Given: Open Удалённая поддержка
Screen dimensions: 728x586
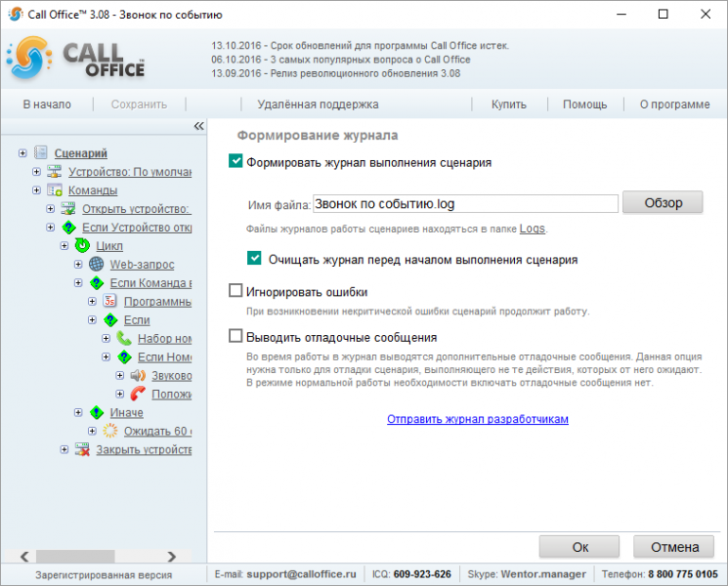Looking at the screenshot, I should [x=318, y=105].
